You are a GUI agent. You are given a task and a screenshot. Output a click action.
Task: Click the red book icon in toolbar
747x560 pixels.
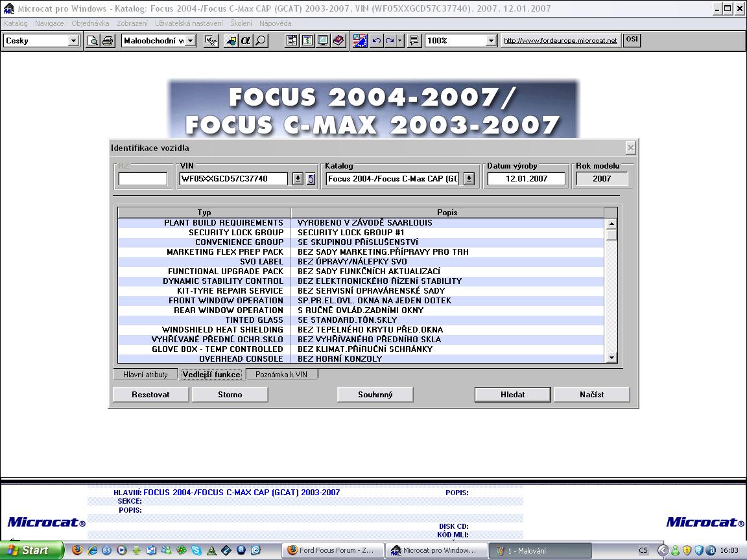338,41
